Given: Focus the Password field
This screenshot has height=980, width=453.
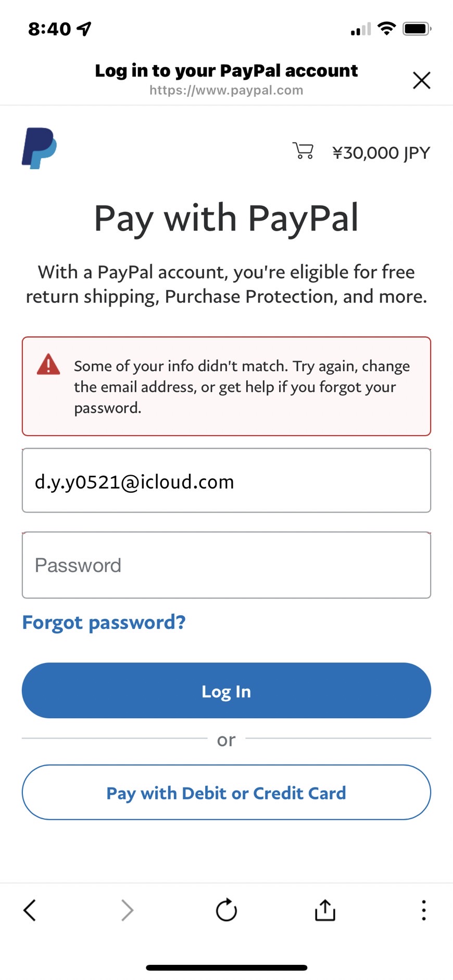Looking at the screenshot, I should tap(227, 565).
